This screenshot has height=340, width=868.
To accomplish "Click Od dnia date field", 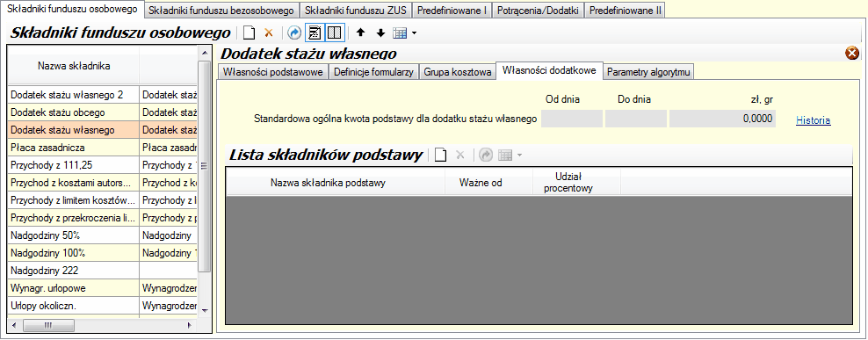I will (x=571, y=119).
